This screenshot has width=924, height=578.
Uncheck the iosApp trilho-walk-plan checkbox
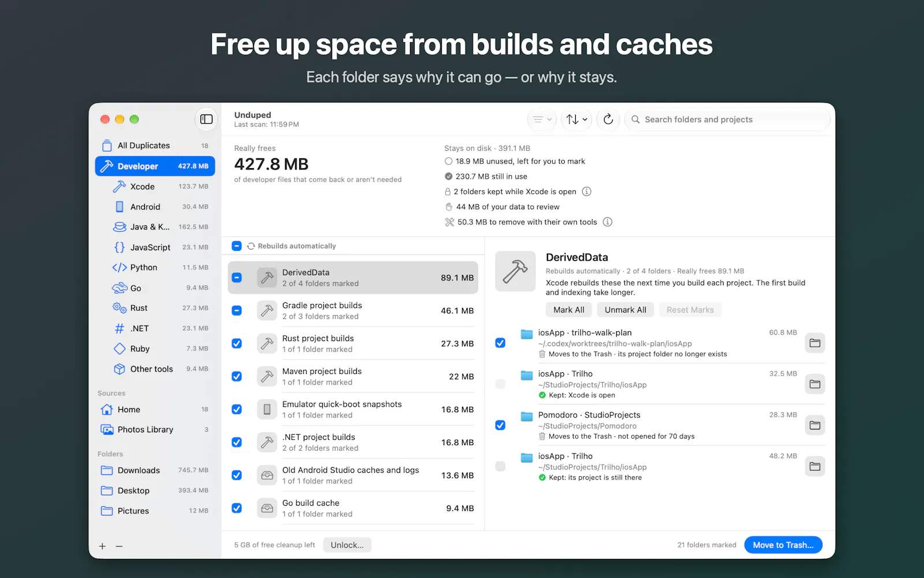500,343
